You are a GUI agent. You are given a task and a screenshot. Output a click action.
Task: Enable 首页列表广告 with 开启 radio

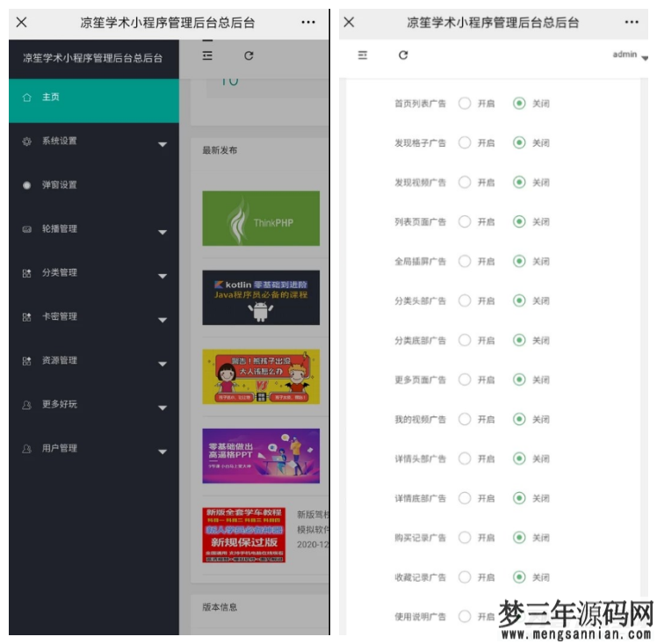click(465, 104)
